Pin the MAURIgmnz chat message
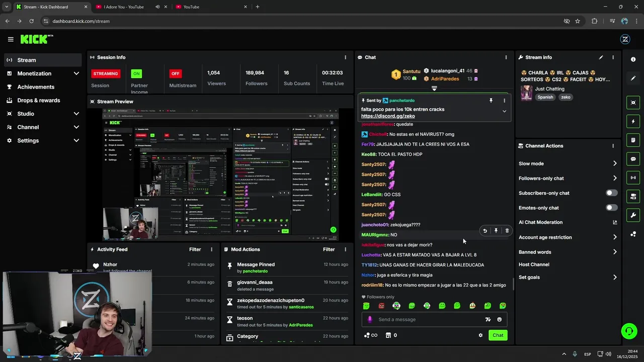Viewport: 644px width, 362px height. coord(496,231)
